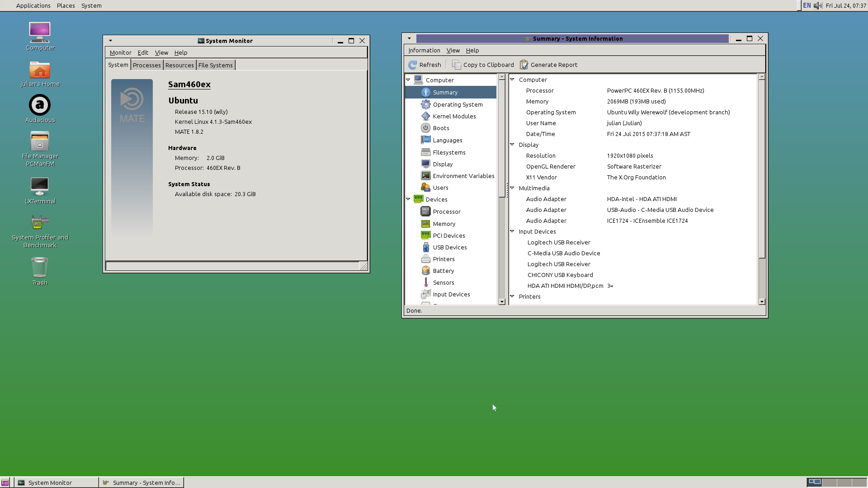Click the Summary taskbar window button
The height and width of the screenshot is (488, 868).
142,483
